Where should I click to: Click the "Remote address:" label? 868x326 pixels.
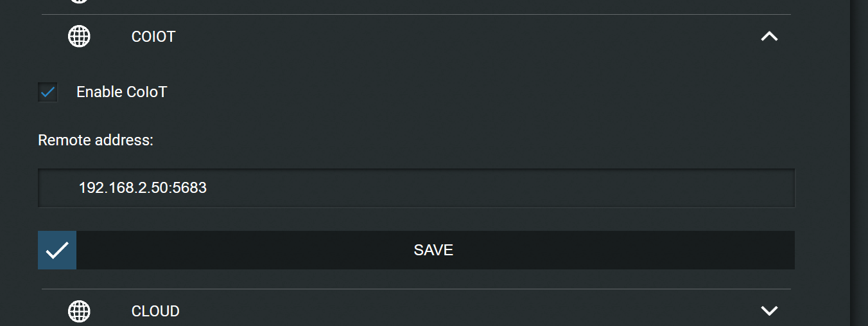pos(96,140)
